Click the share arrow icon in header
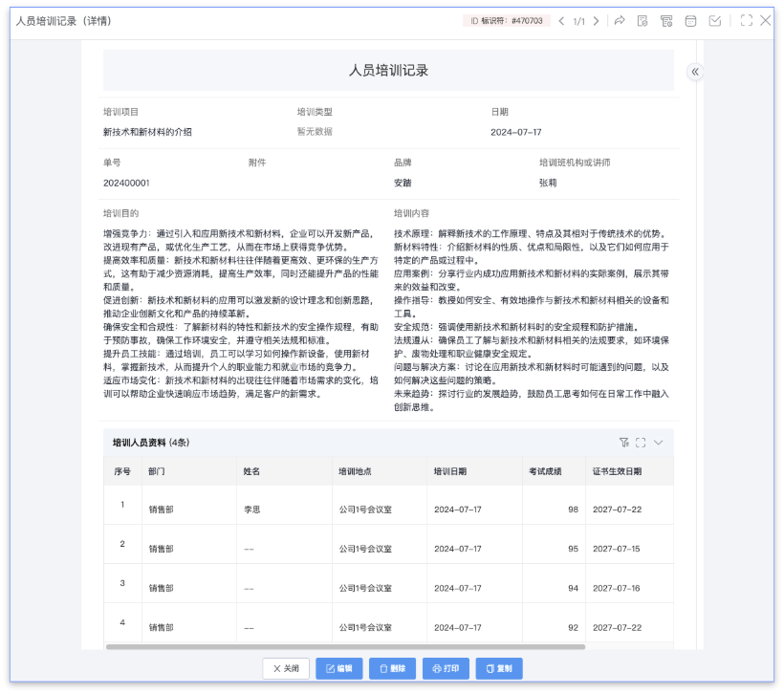 [620, 21]
